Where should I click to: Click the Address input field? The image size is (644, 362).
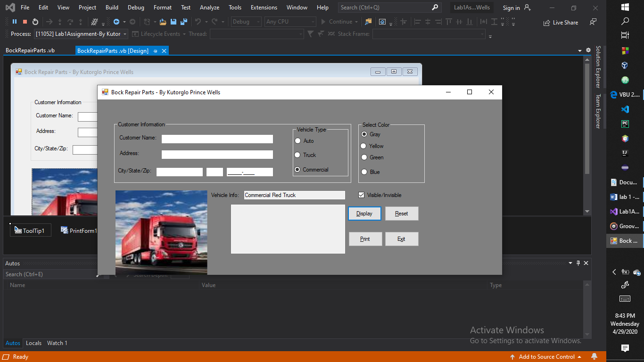click(x=217, y=155)
